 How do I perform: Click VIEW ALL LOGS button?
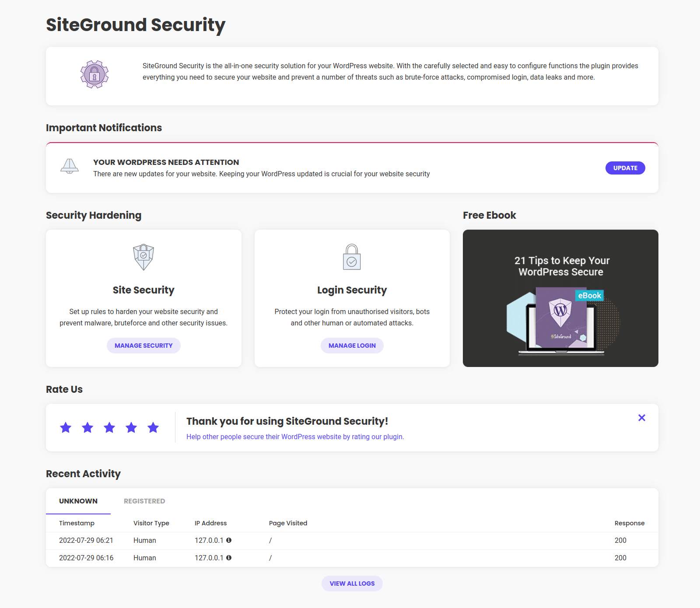pyautogui.click(x=352, y=584)
